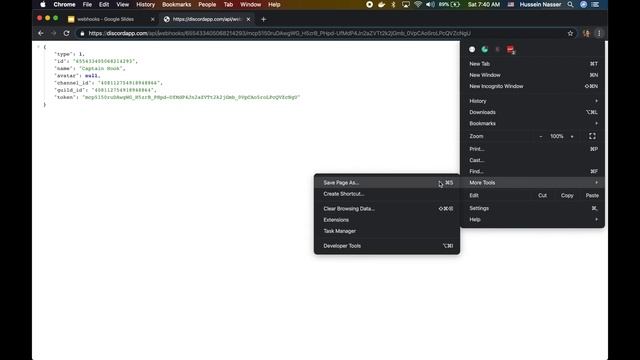The width and height of the screenshot is (640, 360).
Task: Open the Chrome application menu
Action: pos(64,4)
